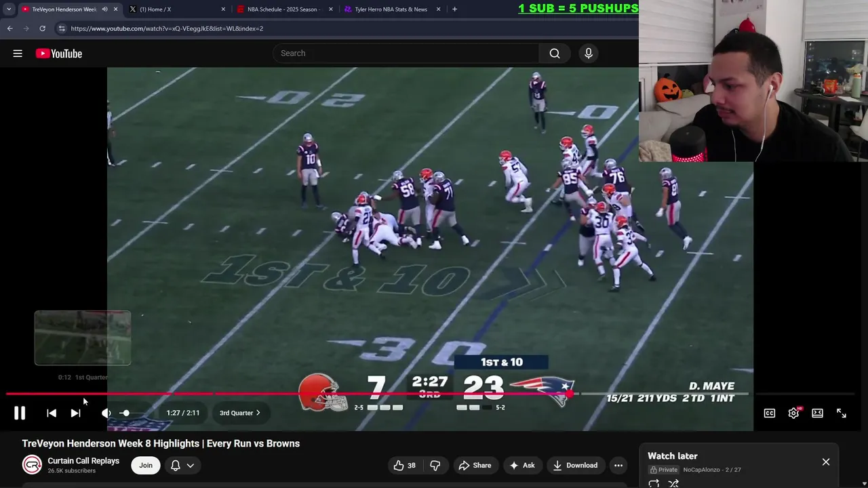Viewport: 868px width, 488px height.
Task: Enter fullscreen mode on the video
Action: (x=842, y=413)
